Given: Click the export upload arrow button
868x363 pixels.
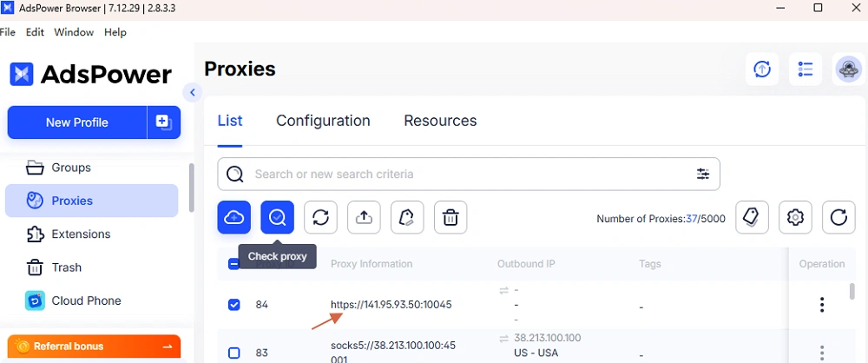Looking at the screenshot, I should pos(364,217).
